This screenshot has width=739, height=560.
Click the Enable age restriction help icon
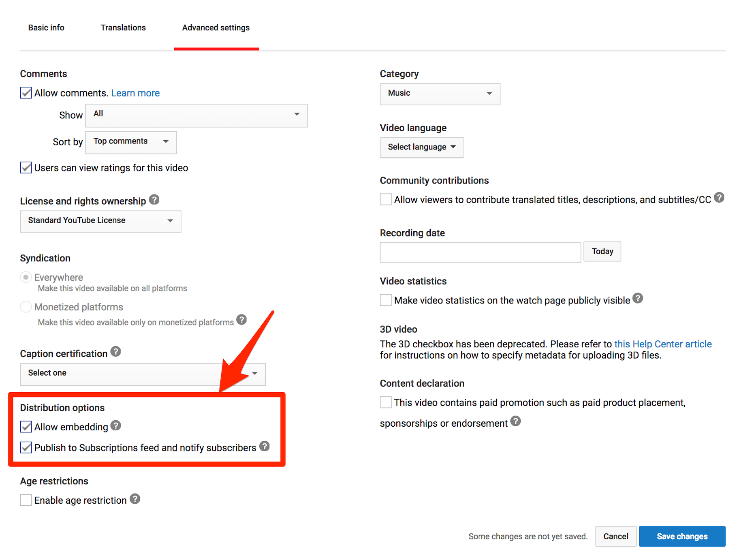click(135, 499)
